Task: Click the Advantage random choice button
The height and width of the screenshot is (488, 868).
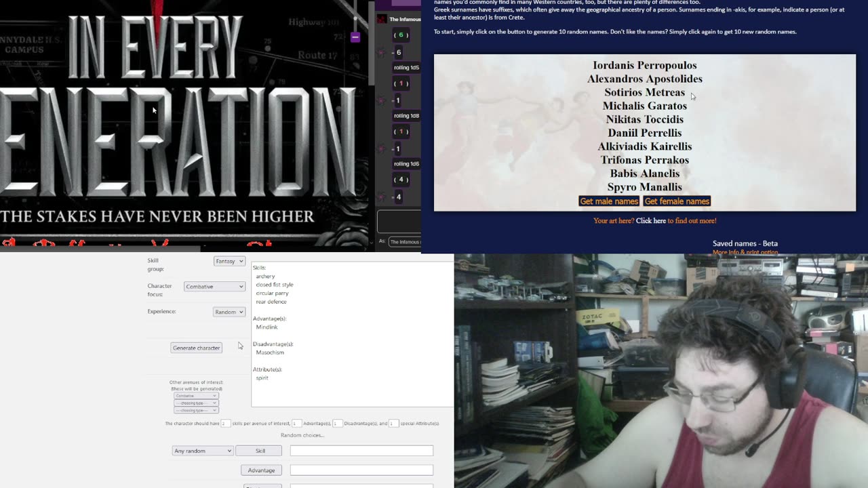Action: 261,470
